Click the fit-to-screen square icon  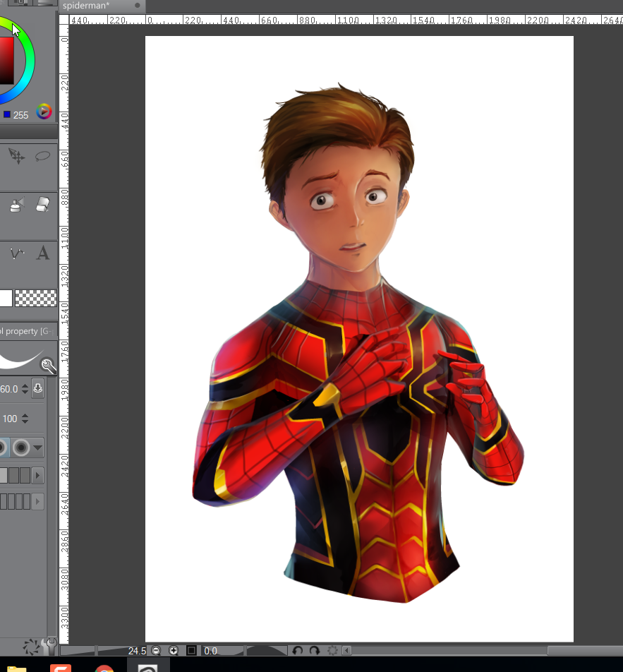(x=191, y=651)
